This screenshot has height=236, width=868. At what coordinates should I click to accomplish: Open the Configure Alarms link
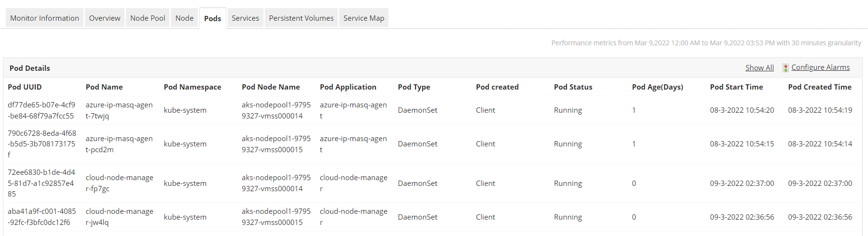[x=820, y=67]
